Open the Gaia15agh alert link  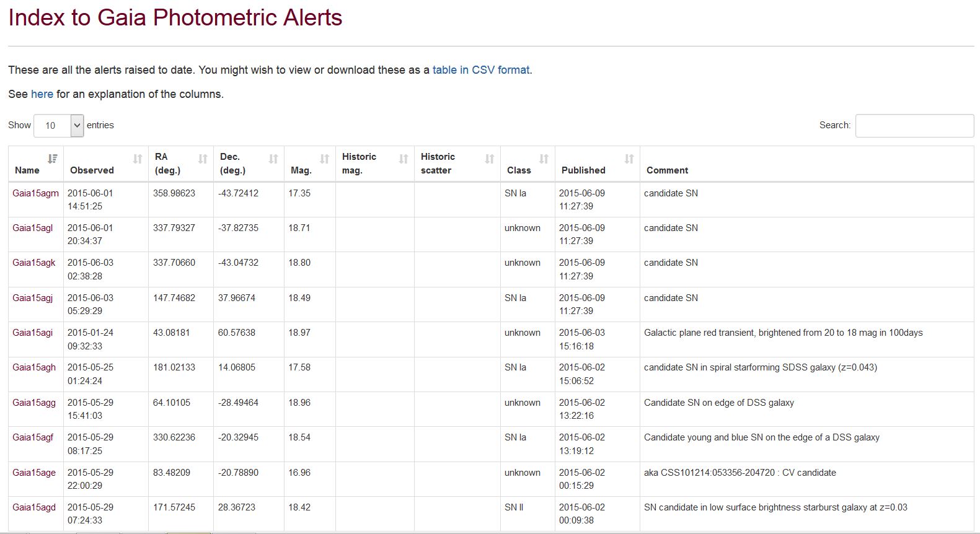click(x=34, y=367)
